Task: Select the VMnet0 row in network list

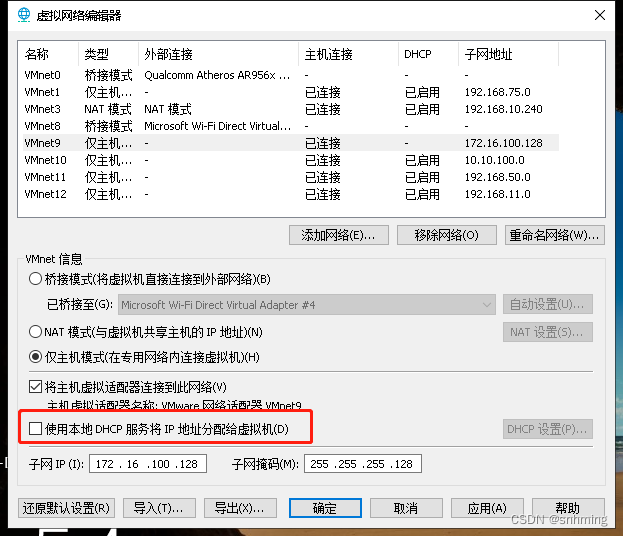Action: tap(42, 75)
